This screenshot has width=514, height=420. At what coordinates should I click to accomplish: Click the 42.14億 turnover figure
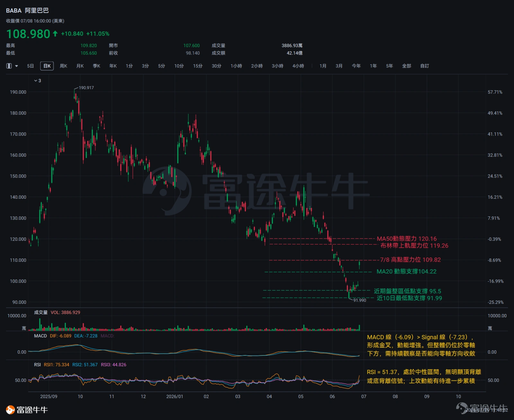(295, 53)
